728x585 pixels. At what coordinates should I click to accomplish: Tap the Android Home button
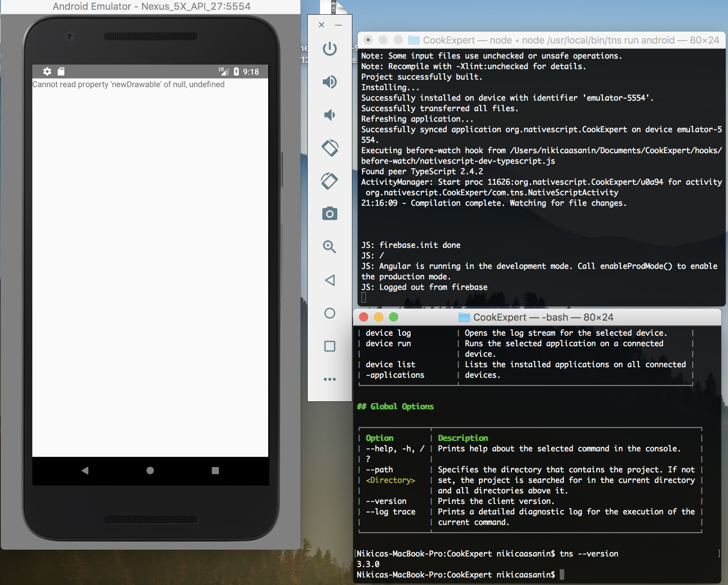tap(150, 471)
